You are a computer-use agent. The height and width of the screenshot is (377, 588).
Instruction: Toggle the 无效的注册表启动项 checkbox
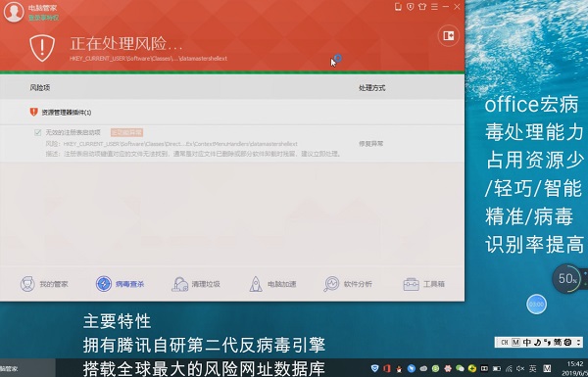pyautogui.click(x=37, y=132)
